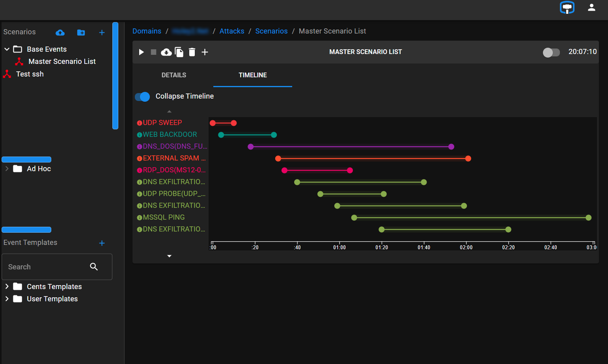This screenshot has width=608, height=364.
Task: Create a new scenario folder with the folder-plus icon
Action: coord(81,33)
